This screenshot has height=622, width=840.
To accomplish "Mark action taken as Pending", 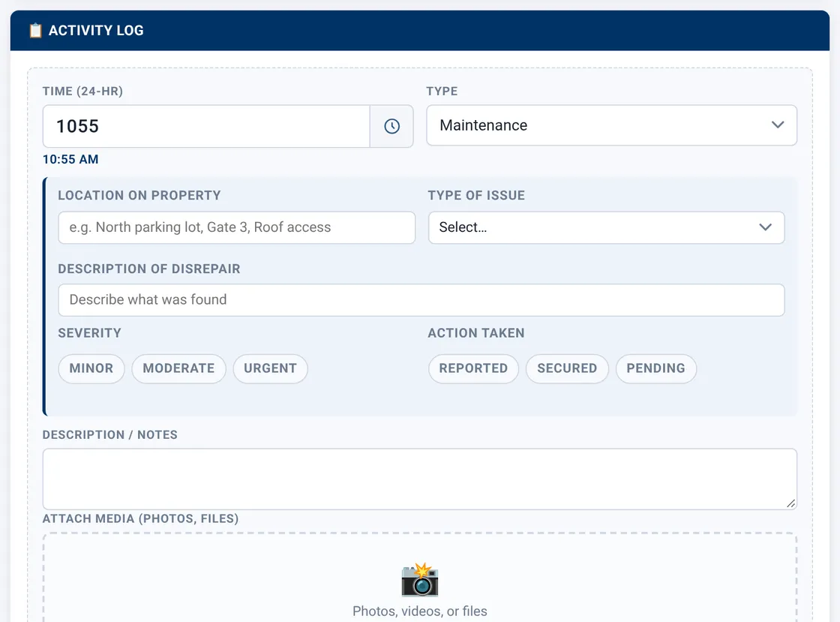I will [655, 368].
